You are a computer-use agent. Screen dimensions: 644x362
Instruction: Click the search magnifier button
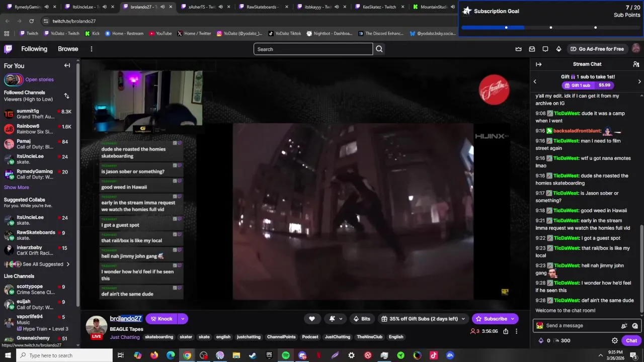click(x=379, y=49)
